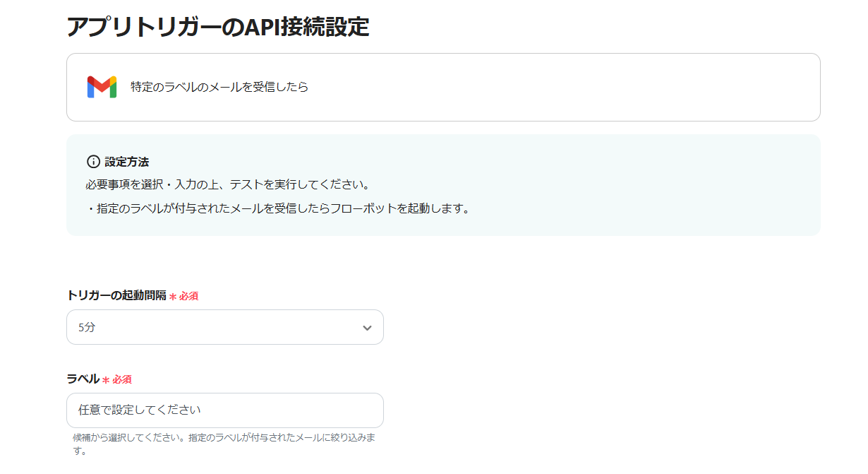Expand the chevron arrow in the trigger interval box
Screen dimensions: 868x474
pos(367,328)
